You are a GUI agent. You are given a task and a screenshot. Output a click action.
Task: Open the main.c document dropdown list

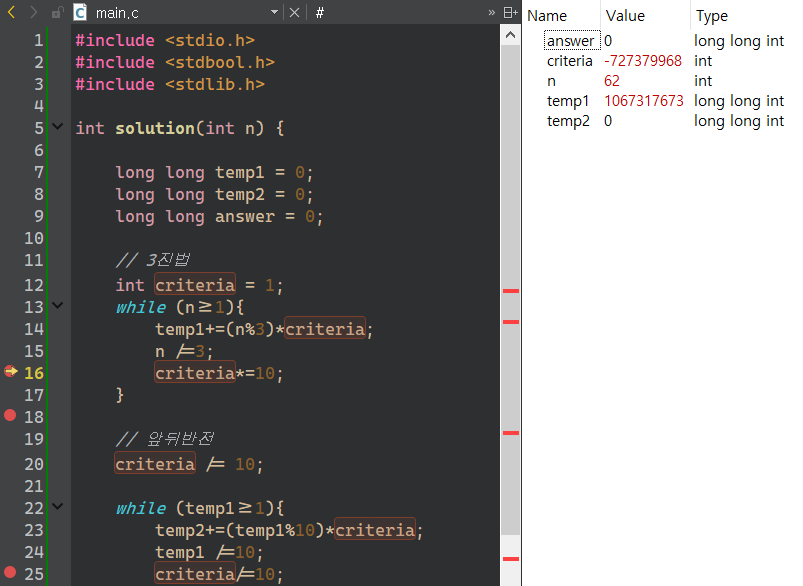coord(275,12)
